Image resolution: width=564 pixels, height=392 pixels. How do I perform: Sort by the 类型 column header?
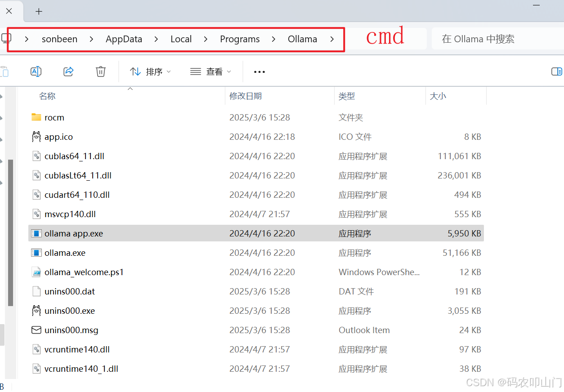point(347,96)
